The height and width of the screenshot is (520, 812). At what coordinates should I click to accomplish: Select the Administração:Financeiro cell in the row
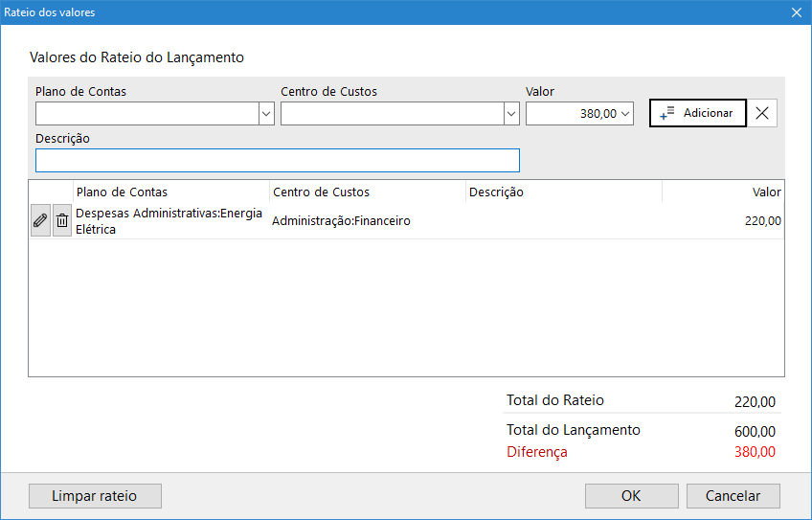tap(342, 221)
